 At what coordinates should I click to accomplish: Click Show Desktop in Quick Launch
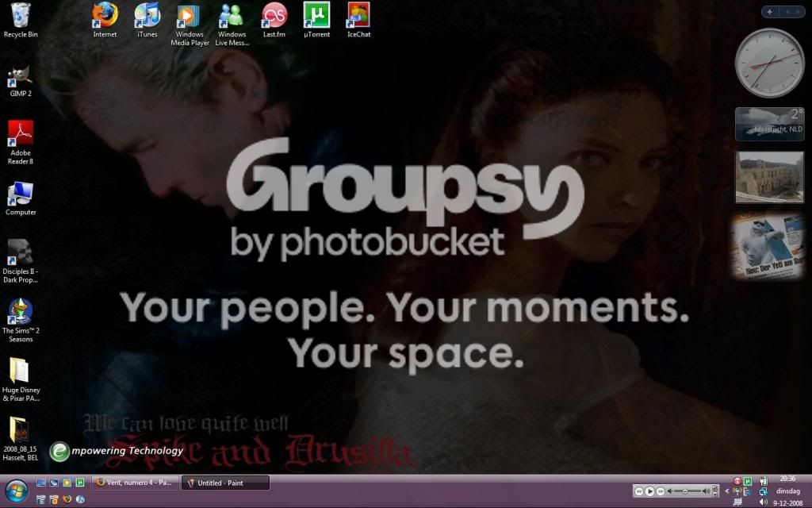pyautogui.click(x=41, y=483)
